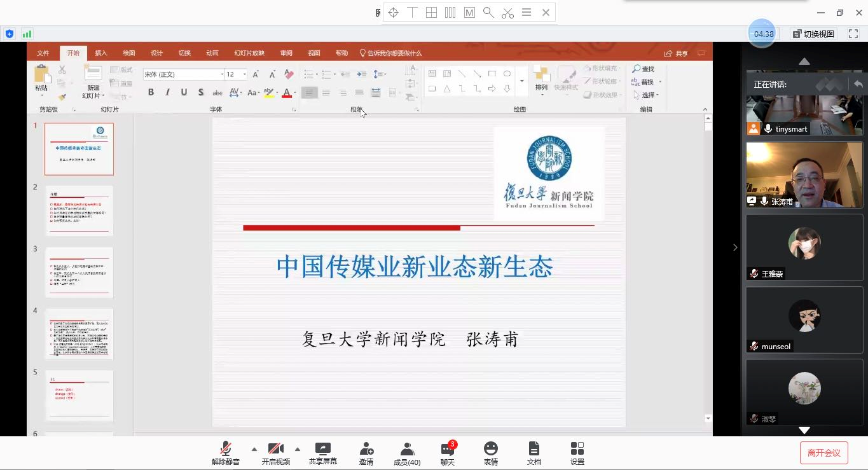Click Find (查找) in editing group
Image resolution: width=868 pixels, height=470 pixels.
[643, 69]
